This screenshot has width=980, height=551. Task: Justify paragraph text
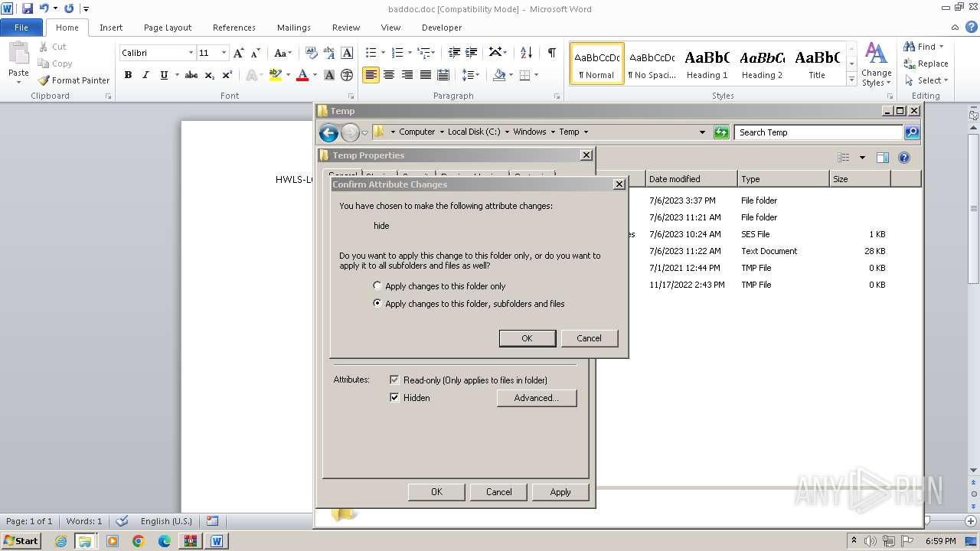pos(425,75)
